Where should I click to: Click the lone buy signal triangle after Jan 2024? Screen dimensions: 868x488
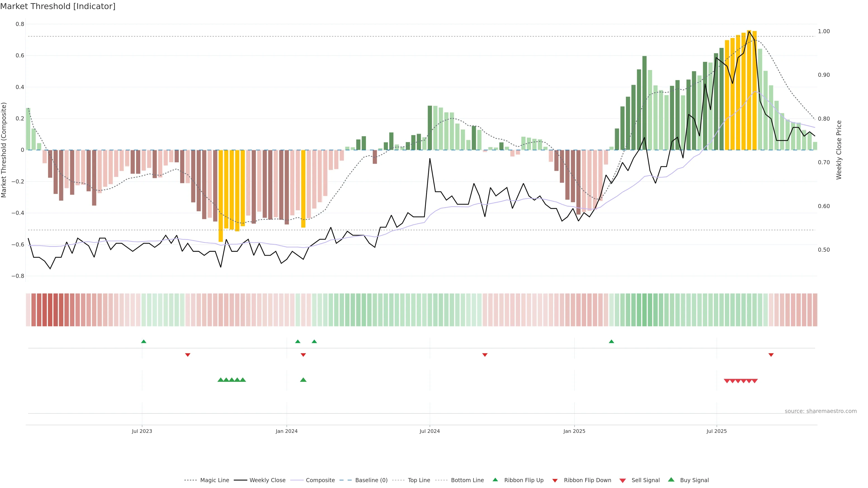[x=303, y=380]
